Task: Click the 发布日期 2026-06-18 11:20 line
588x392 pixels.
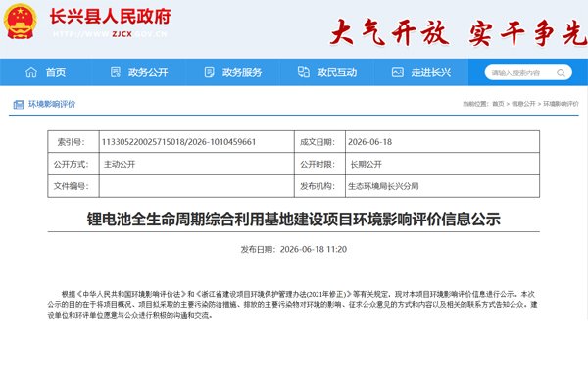Action: [x=294, y=249]
